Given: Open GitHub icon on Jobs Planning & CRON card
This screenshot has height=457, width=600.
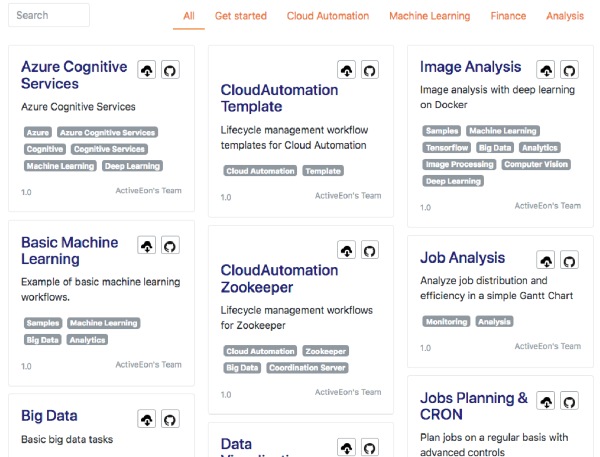Looking at the screenshot, I should [x=569, y=401].
